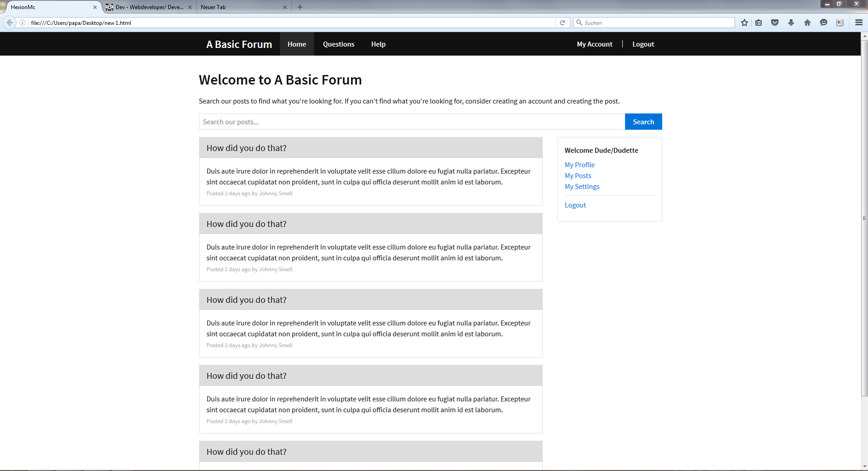Open the chat bubble icon in the toolbar

tap(824, 23)
